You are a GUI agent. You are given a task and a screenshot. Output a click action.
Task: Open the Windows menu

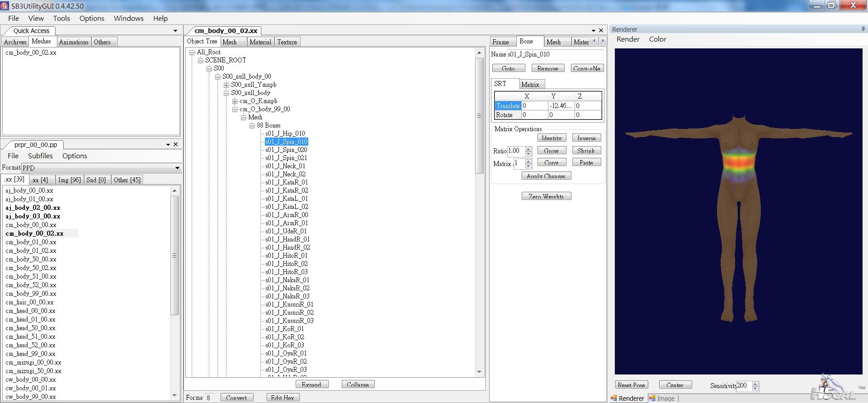click(x=128, y=18)
